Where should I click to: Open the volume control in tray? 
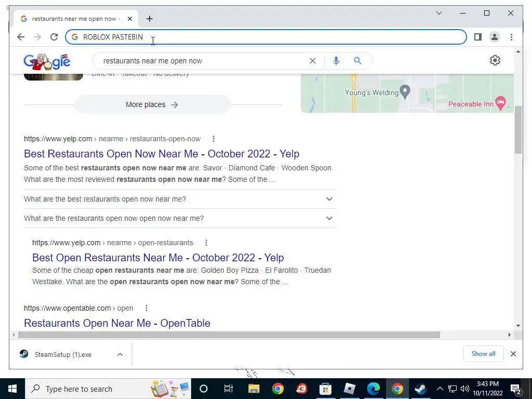(465, 389)
